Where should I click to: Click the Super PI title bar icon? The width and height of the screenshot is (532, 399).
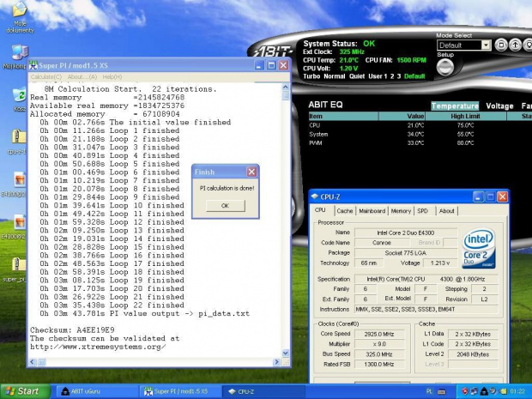point(33,65)
